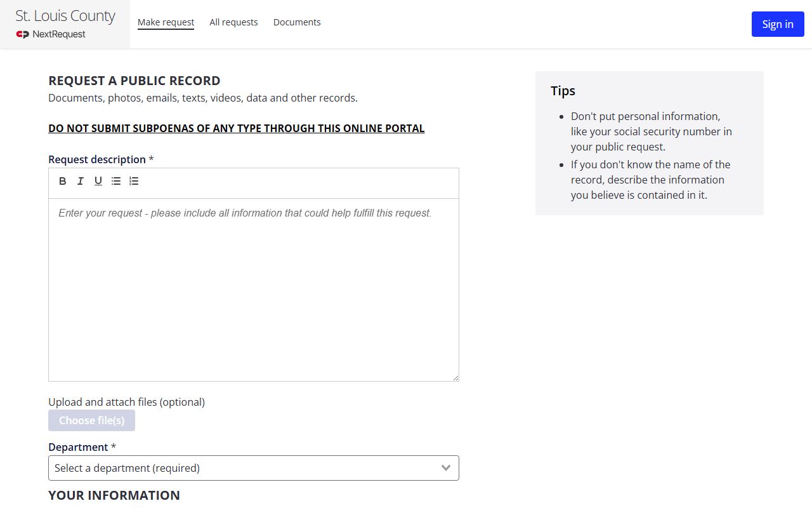The image size is (812, 508).
Task: Click the Tips panel heading
Action: pos(563,91)
